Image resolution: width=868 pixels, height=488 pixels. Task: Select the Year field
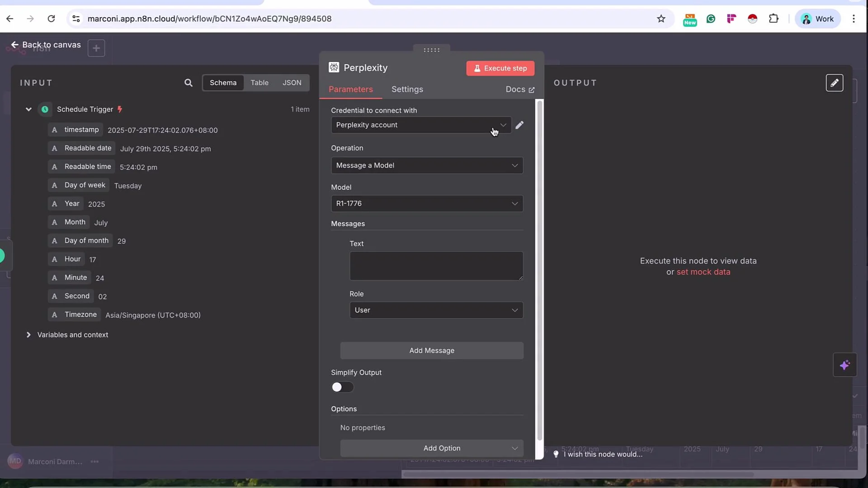(66, 204)
